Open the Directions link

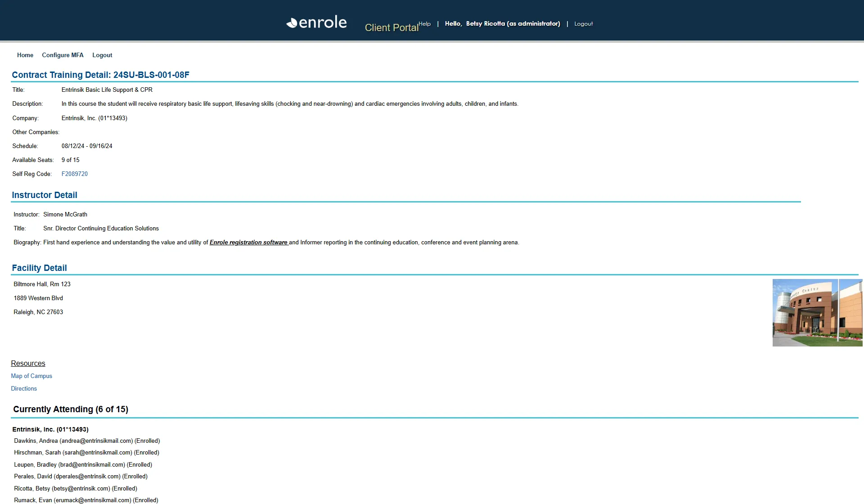click(x=24, y=388)
